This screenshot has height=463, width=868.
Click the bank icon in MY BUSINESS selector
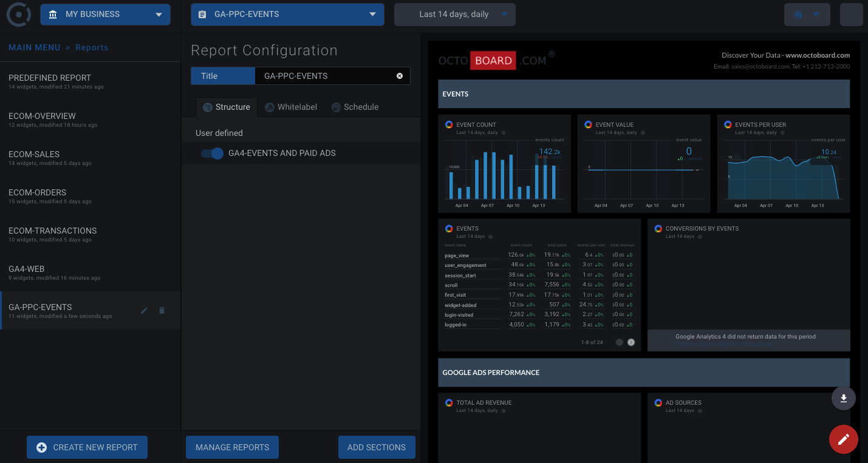53,15
